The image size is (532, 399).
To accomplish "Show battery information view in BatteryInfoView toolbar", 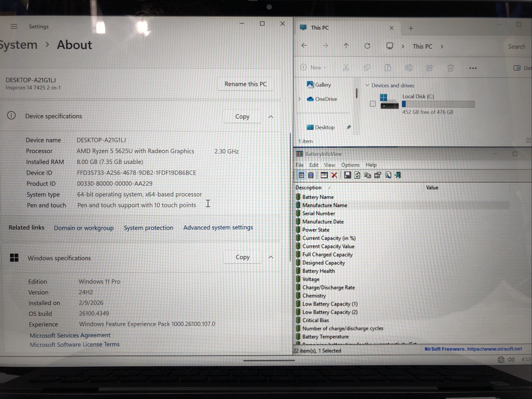I will (301, 175).
